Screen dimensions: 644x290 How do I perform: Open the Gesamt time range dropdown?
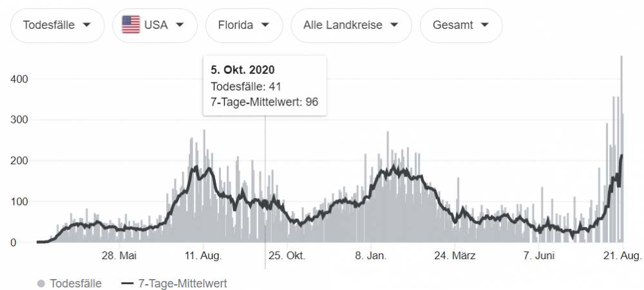coord(460,25)
